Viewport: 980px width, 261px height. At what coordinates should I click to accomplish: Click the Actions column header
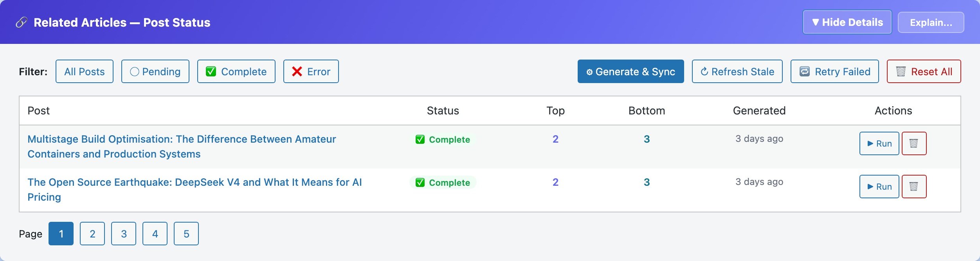(x=893, y=111)
